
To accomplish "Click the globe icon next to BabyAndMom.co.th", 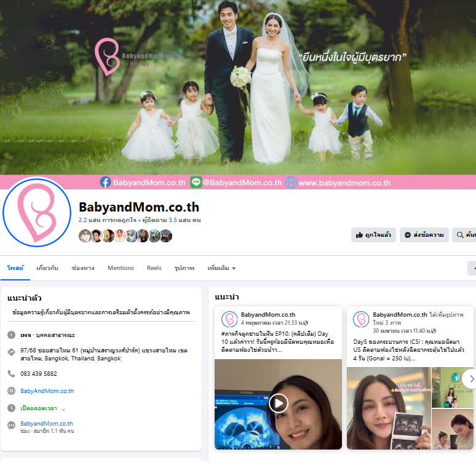I will pos(11,391).
